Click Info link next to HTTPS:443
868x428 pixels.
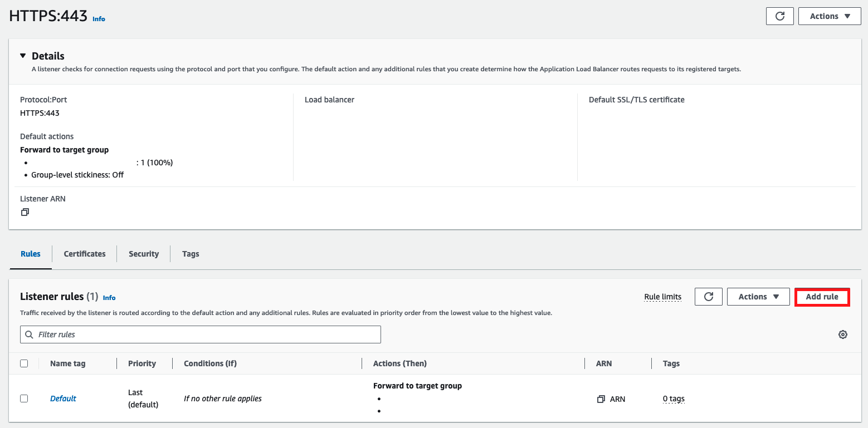99,19
